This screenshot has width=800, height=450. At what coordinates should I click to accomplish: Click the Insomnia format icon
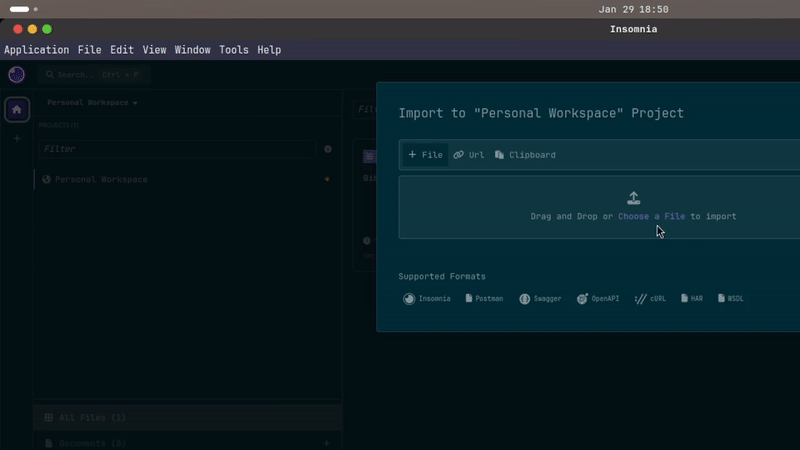click(409, 298)
